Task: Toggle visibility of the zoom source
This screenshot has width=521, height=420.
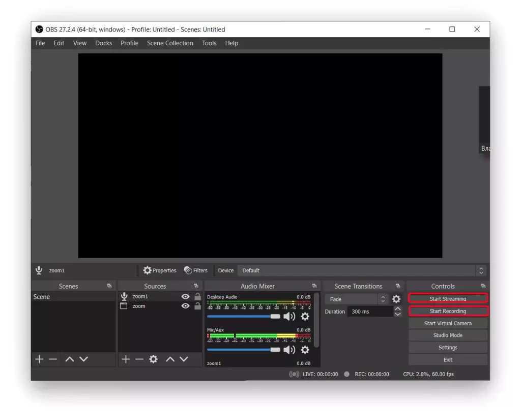Action: coord(185,306)
